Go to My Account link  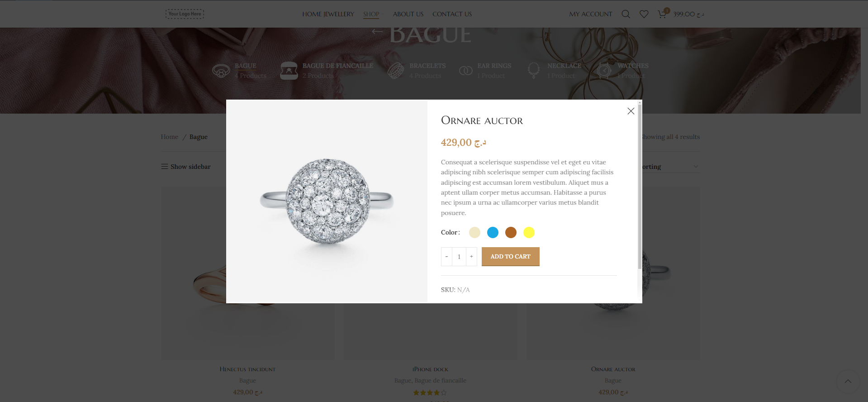[x=591, y=14]
